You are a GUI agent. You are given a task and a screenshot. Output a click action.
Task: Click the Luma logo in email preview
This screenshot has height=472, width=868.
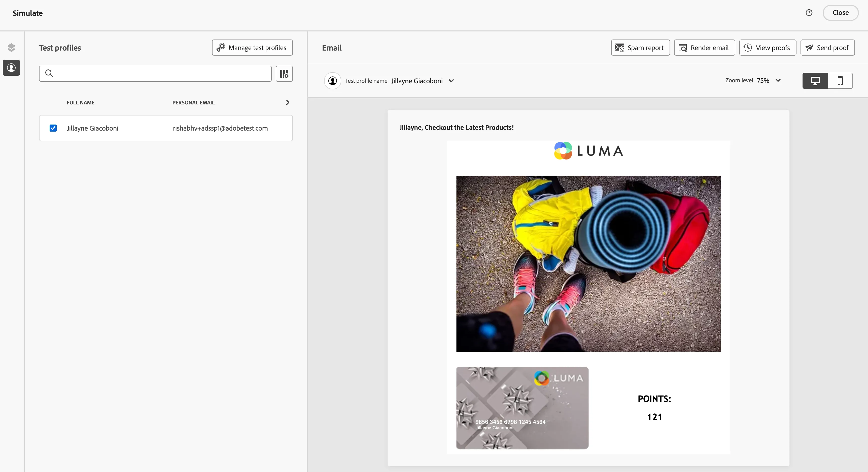click(x=588, y=151)
